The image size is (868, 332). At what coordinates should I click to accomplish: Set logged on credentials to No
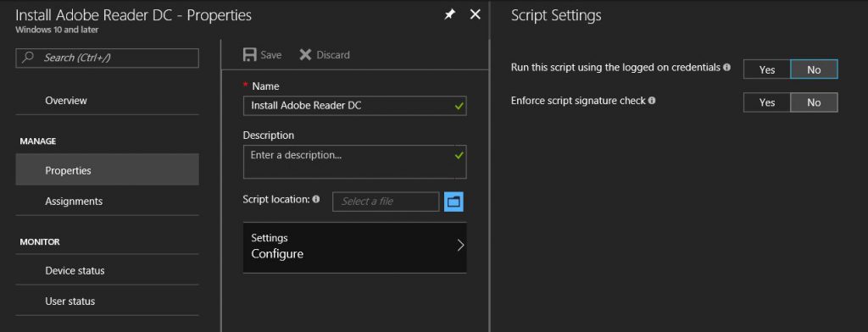[x=814, y=69]
